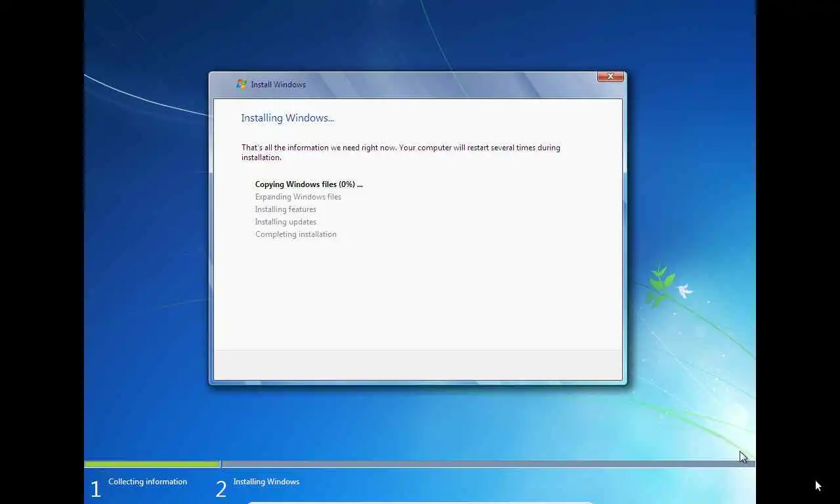Screen dimensions: 840x504
Task: Click the 'Installing Windows...' heading
Action: pos(287,118)
